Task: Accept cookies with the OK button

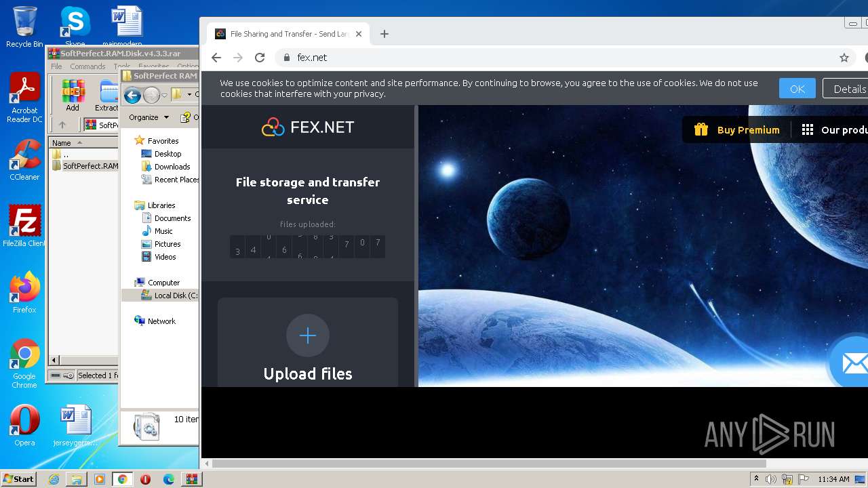Action: [x=797, y=89]
